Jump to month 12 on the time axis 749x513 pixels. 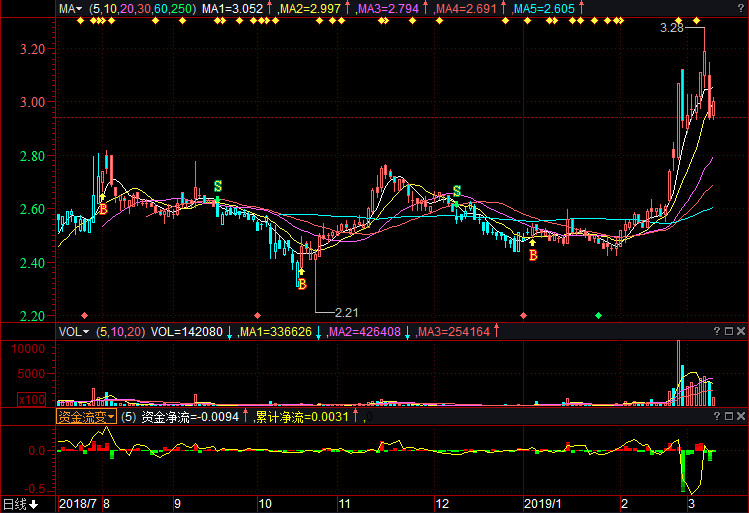coord(442,503)
